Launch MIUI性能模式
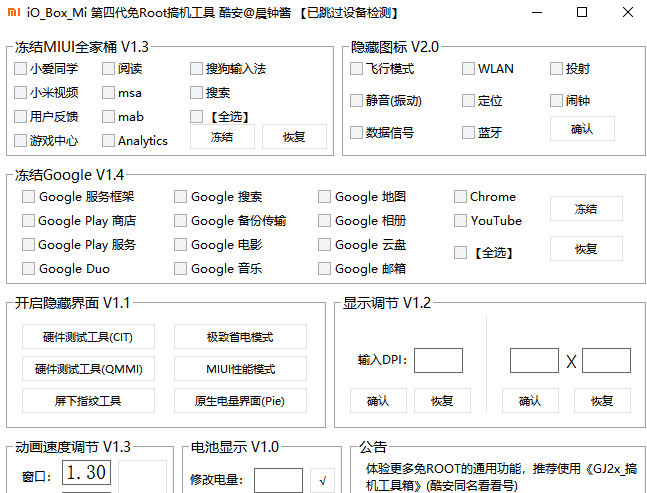The height and width of the screenshot is (493, 647). coord(240,368)
